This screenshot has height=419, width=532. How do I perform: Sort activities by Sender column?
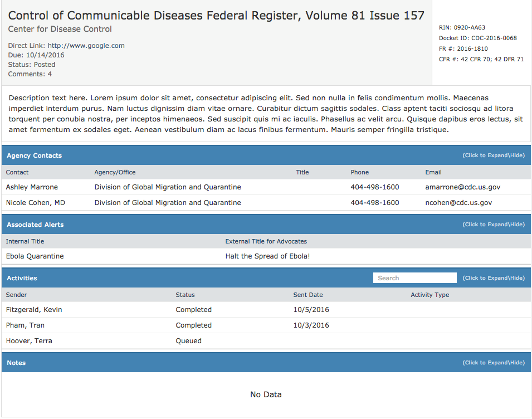point(16,295)
